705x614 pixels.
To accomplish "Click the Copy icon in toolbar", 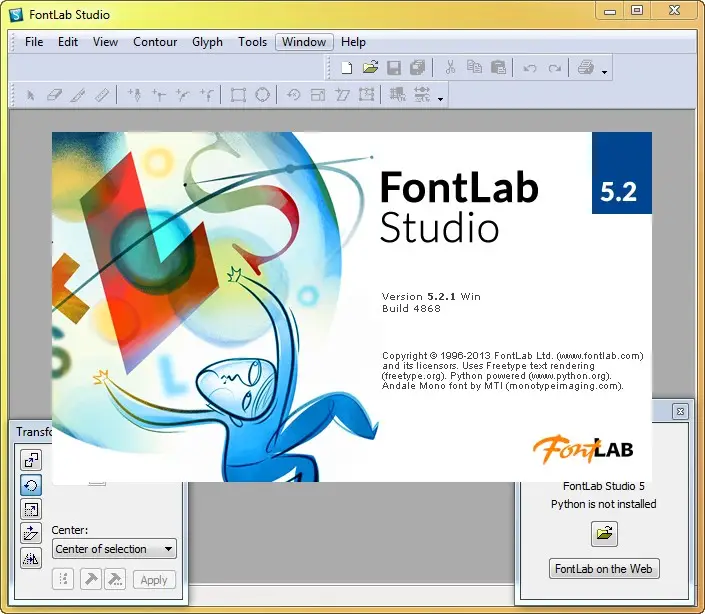I will pos(474,68).
